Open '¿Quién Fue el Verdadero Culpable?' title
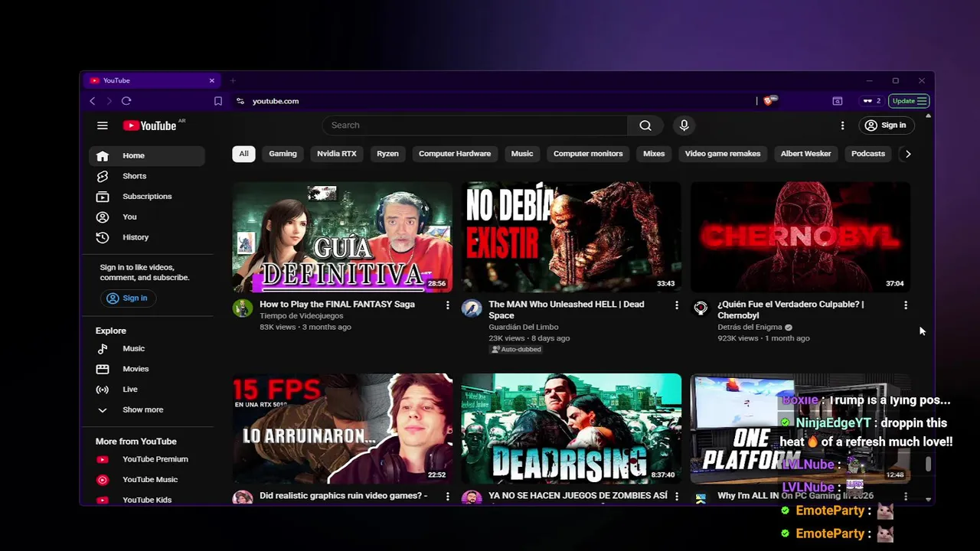980x551 pixels. pyautogui.click(x=791, y=309)
